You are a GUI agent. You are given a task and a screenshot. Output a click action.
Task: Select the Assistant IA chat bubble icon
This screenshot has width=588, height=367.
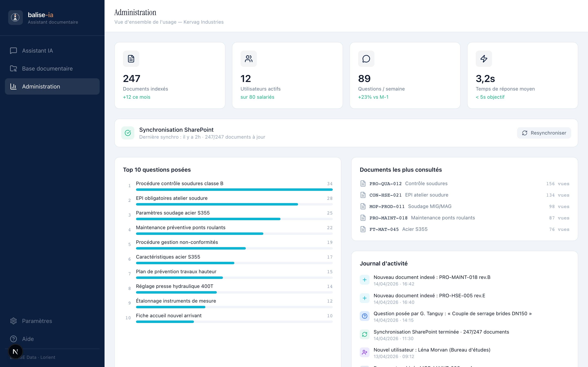coord(13,51)
